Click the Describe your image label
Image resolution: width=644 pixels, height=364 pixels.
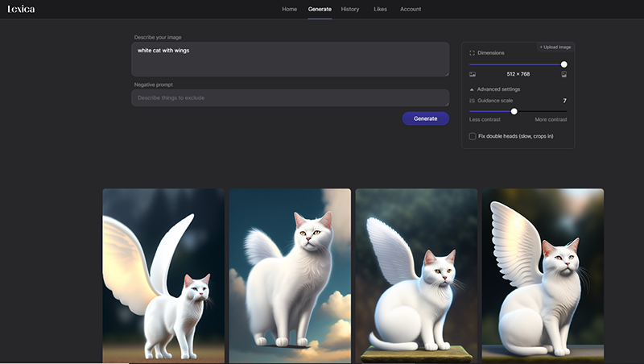158,37
